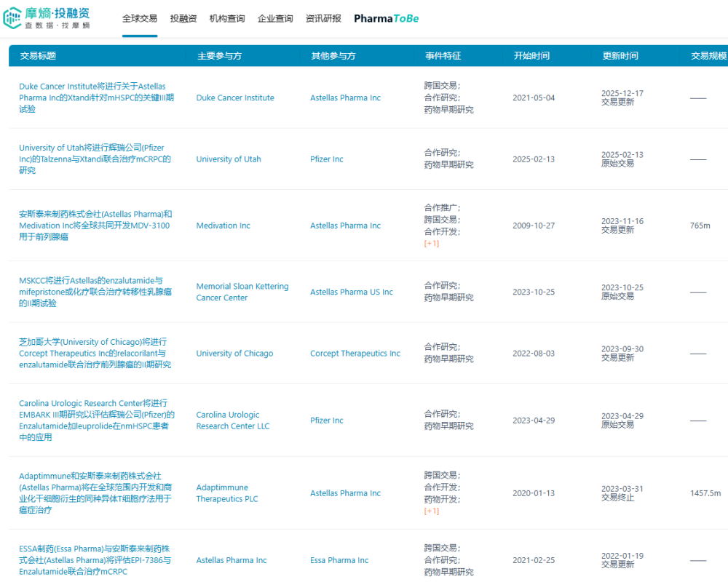Click Astellas Pharma Inc in the Adaptimmune row

[345, 493]
